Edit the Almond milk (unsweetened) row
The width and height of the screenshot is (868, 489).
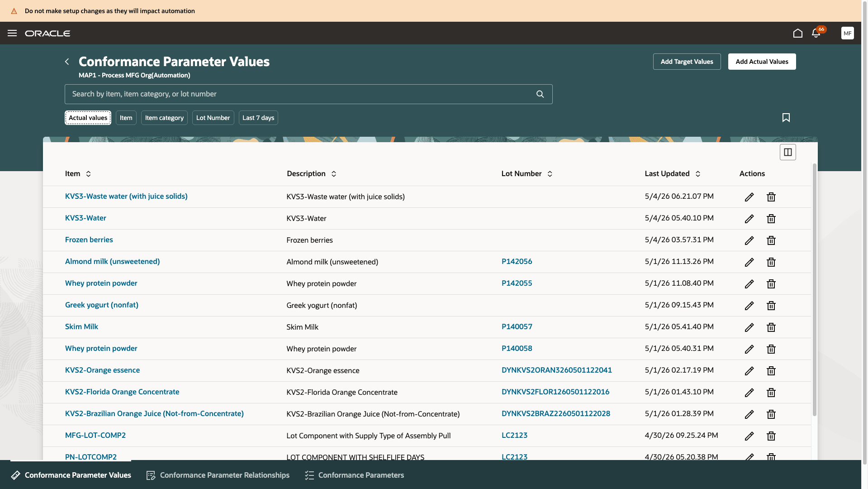tap(749, 262)
